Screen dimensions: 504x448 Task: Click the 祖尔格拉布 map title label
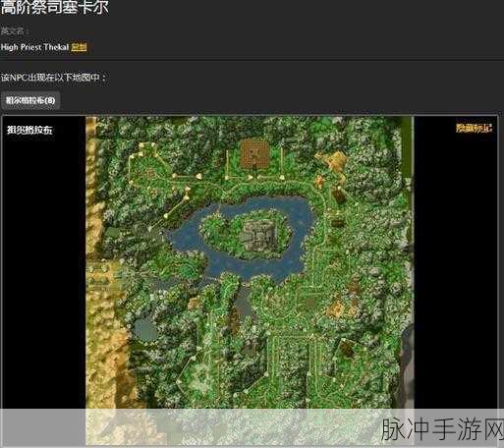coord(29,130)
